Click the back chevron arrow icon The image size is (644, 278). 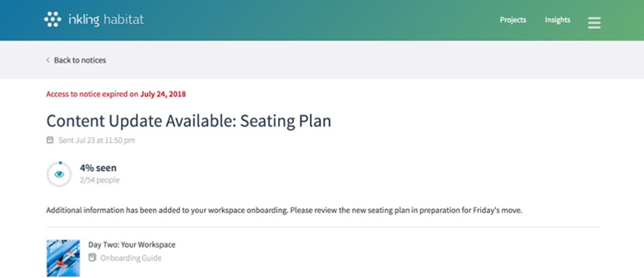(48, 60)
